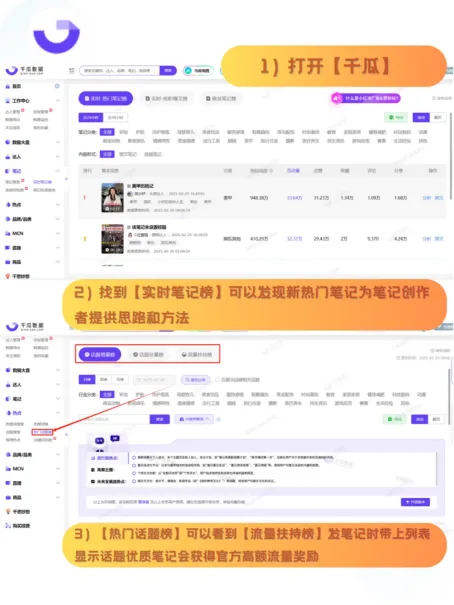
Task: Click the AI robot icon above summary panel
Action: click(100, 441)
